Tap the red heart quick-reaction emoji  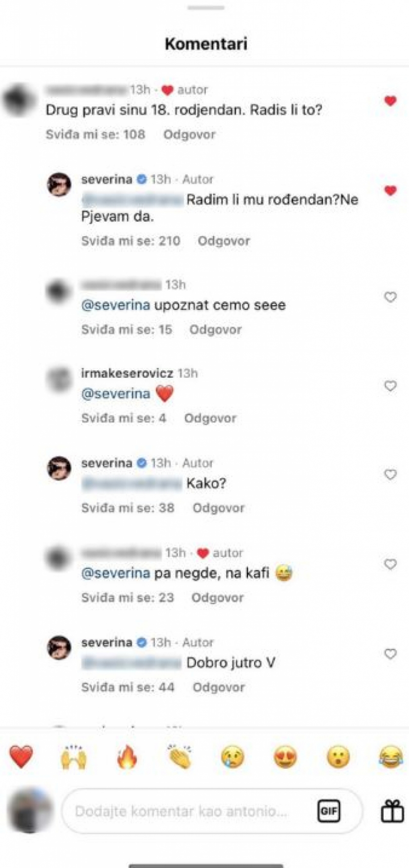click(x=21, y=757)
